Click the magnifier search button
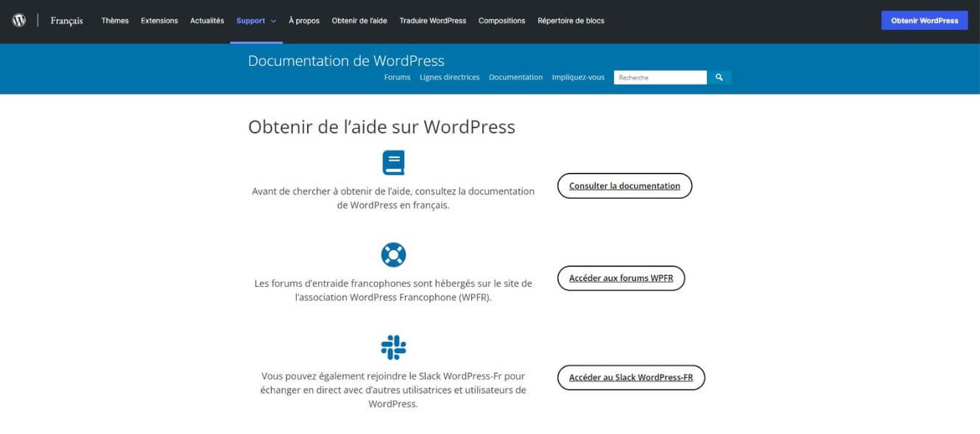Image resolution: width=980 pixels, height=434 pixels. (719, 77)
